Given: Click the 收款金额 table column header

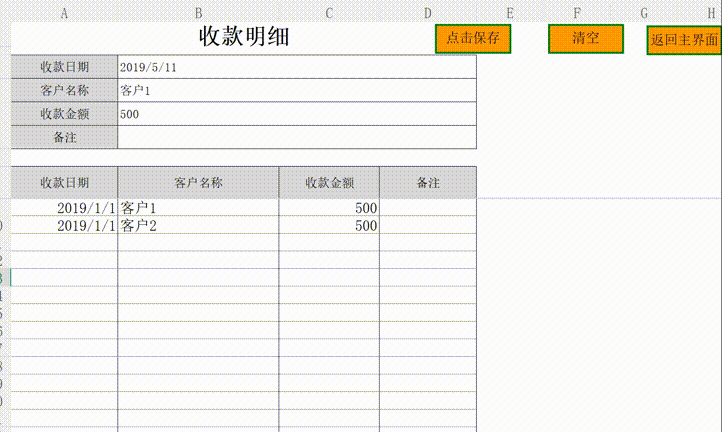Looking at the screenshot, I should pyautogui.click(x=329, y=183).
